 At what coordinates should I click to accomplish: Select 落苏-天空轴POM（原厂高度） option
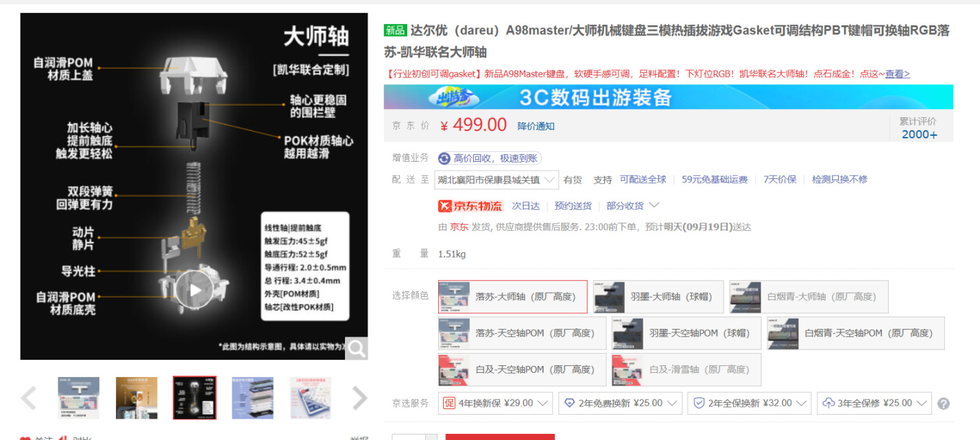click(x=522, y=333)
